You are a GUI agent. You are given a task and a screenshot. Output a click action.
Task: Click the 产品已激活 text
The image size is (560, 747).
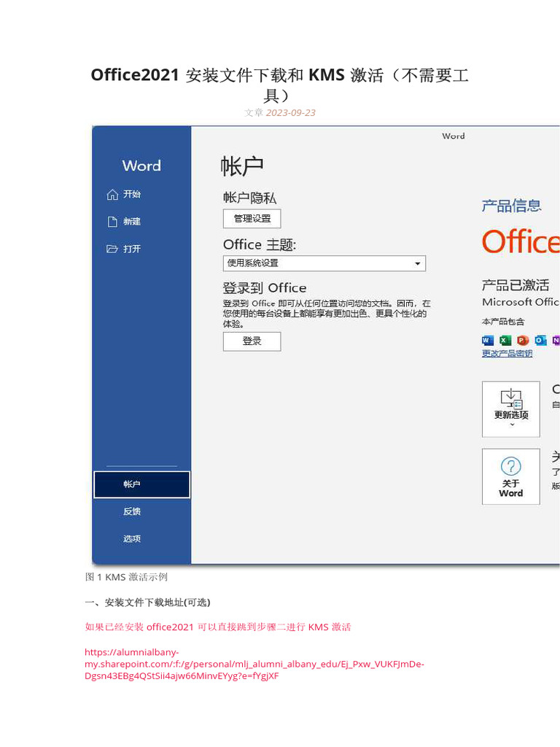516,285
